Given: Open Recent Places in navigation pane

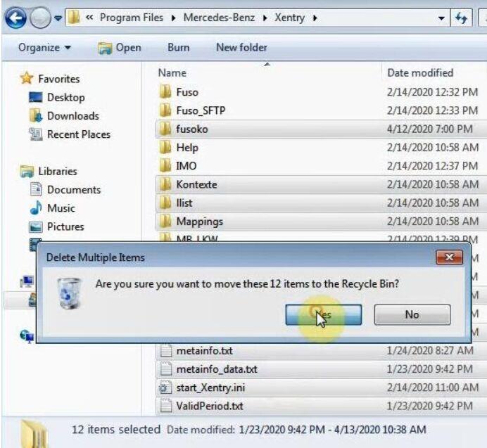Looking at the screenshot, I should click(x=79, y=134).
